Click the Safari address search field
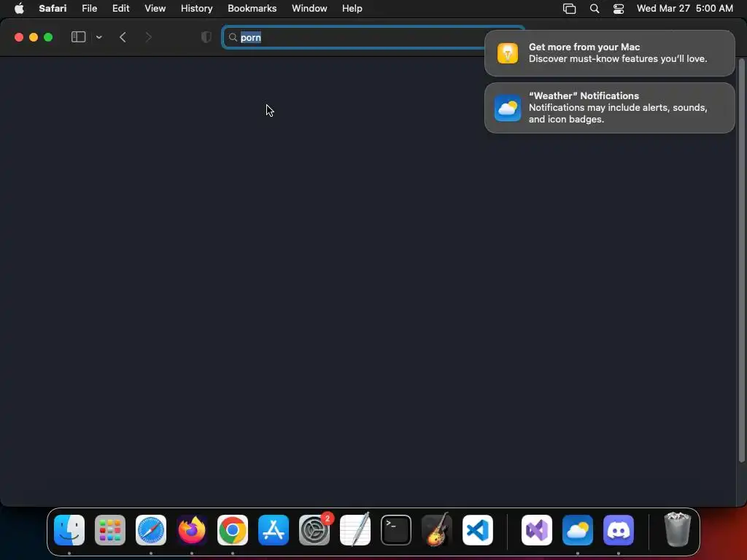The width and height of the screenshot is (747, 560). tap(373, 37)
